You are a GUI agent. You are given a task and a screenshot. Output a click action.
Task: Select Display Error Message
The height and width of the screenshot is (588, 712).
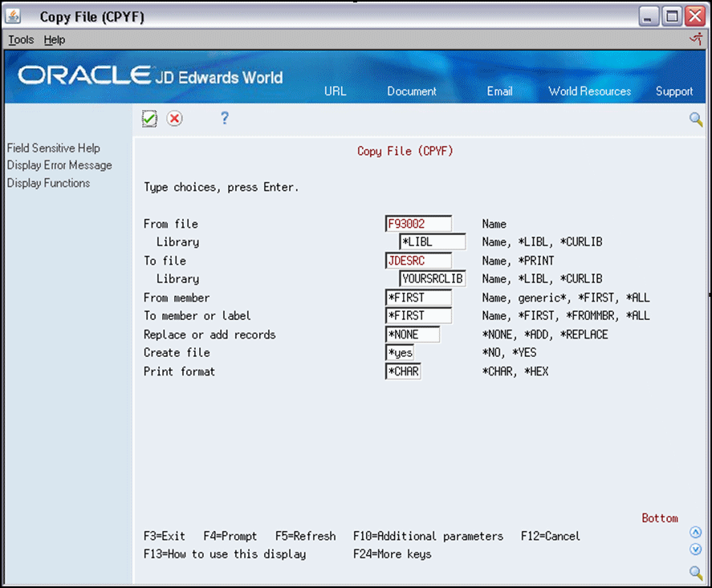(x=59, y=165)
